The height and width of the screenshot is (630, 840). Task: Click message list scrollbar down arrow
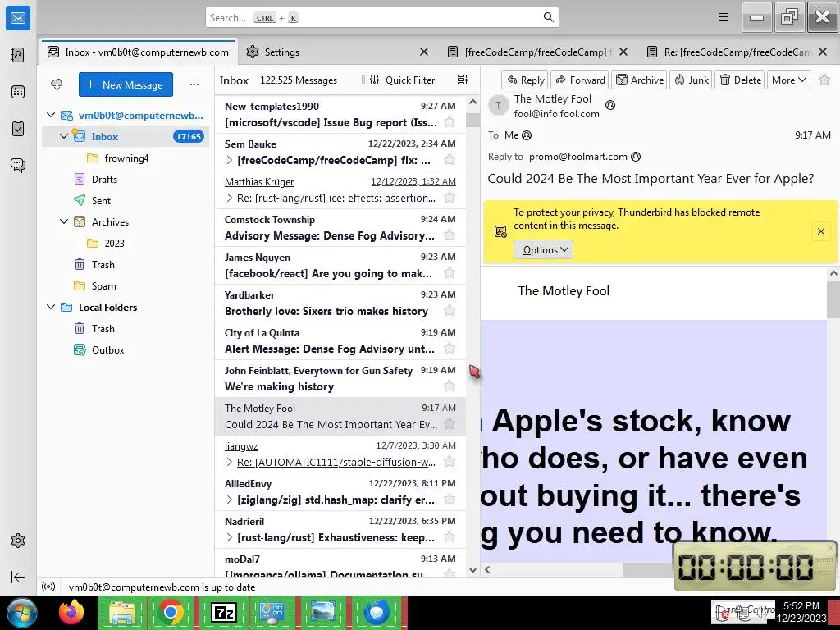[x=472, y=570]
